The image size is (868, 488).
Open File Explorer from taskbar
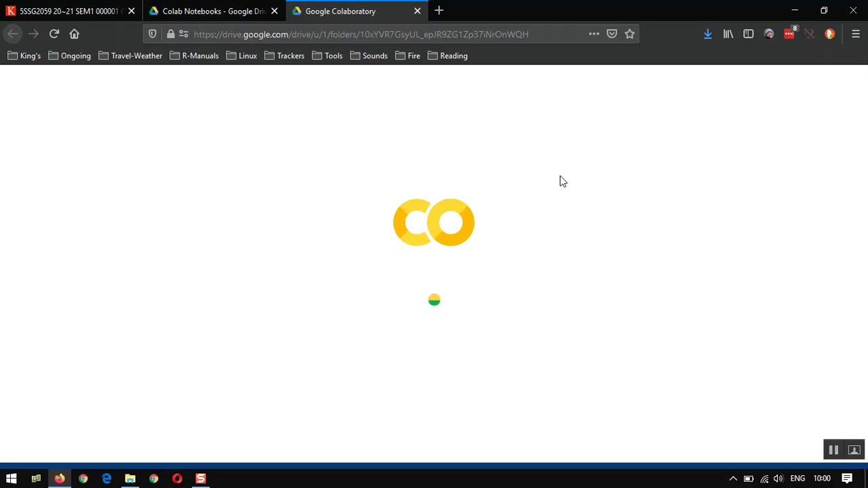coord(130,479)
